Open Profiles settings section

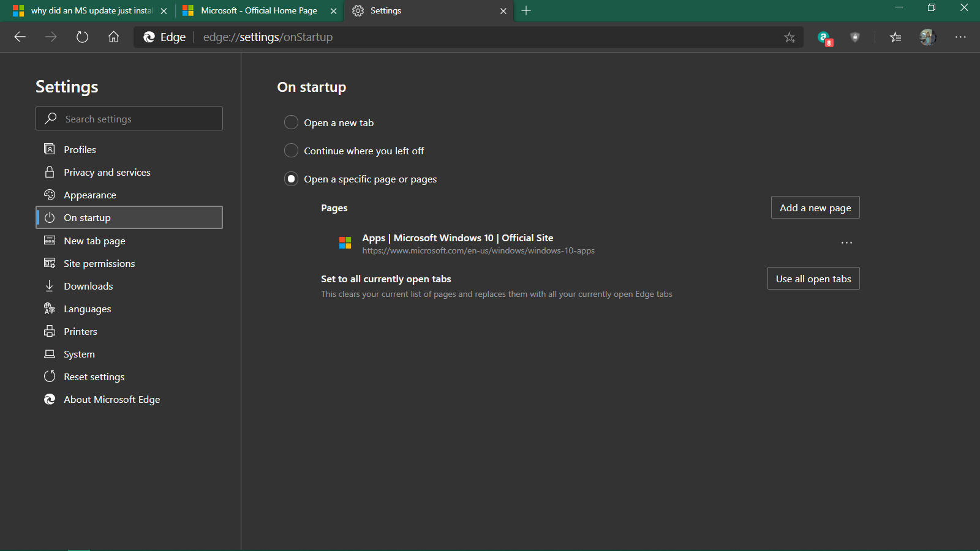[x=129, y=149]
